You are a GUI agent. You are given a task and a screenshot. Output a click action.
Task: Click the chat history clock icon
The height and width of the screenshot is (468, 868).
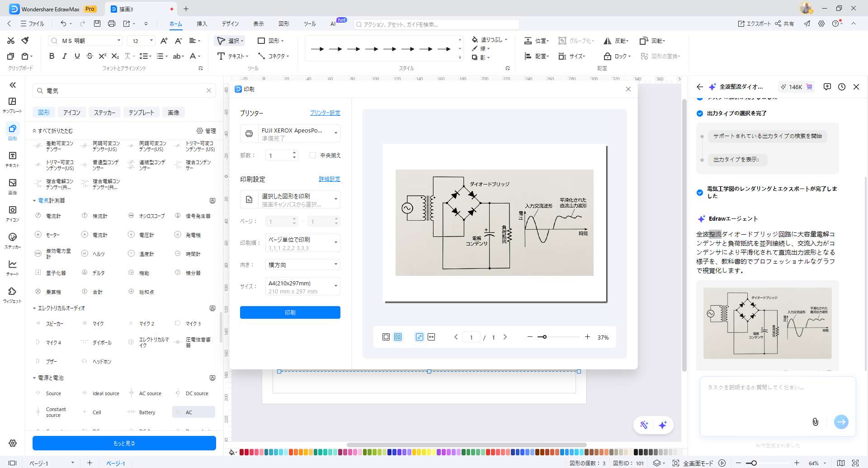841,87
